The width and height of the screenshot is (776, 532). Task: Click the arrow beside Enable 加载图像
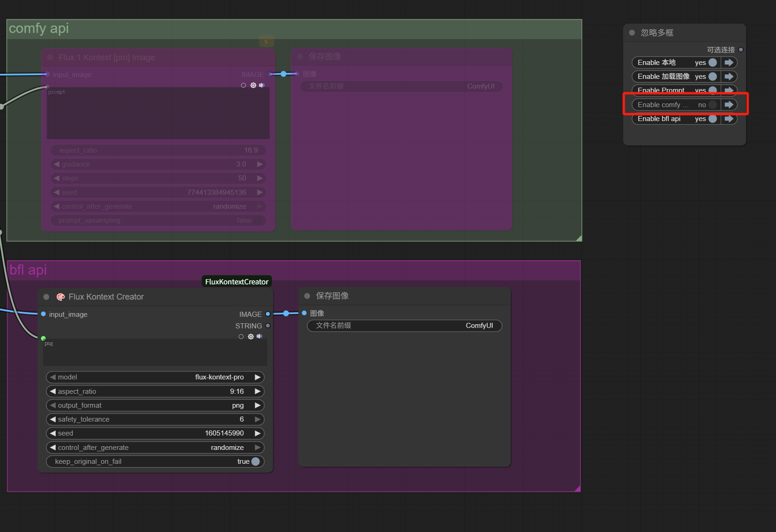(x=729, y=77)
